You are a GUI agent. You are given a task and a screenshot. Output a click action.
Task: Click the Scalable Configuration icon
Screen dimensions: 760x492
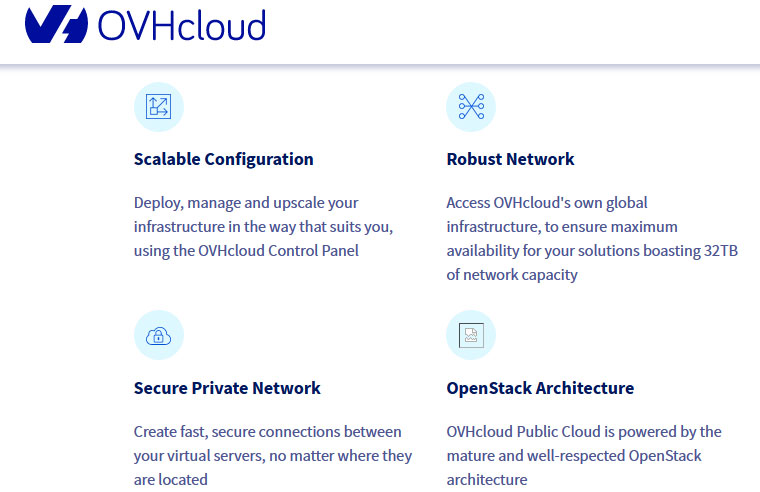pos(159,107)
